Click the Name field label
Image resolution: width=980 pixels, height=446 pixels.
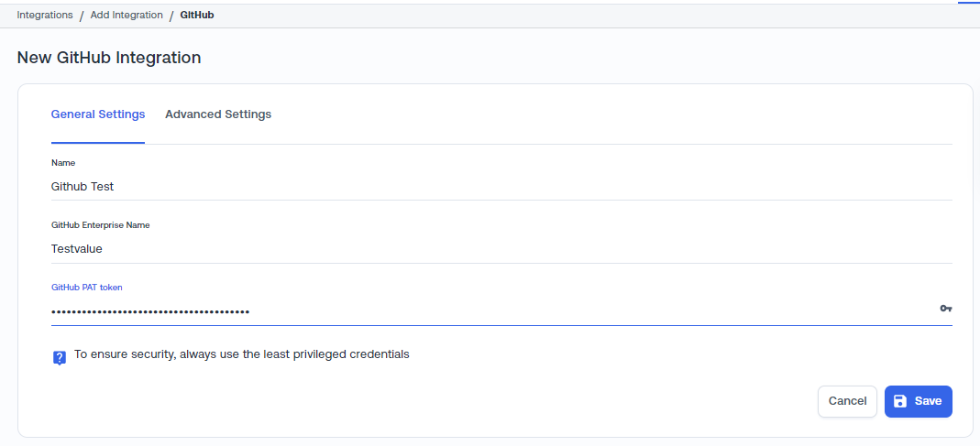pyautogui.click(x=63, y=162)
